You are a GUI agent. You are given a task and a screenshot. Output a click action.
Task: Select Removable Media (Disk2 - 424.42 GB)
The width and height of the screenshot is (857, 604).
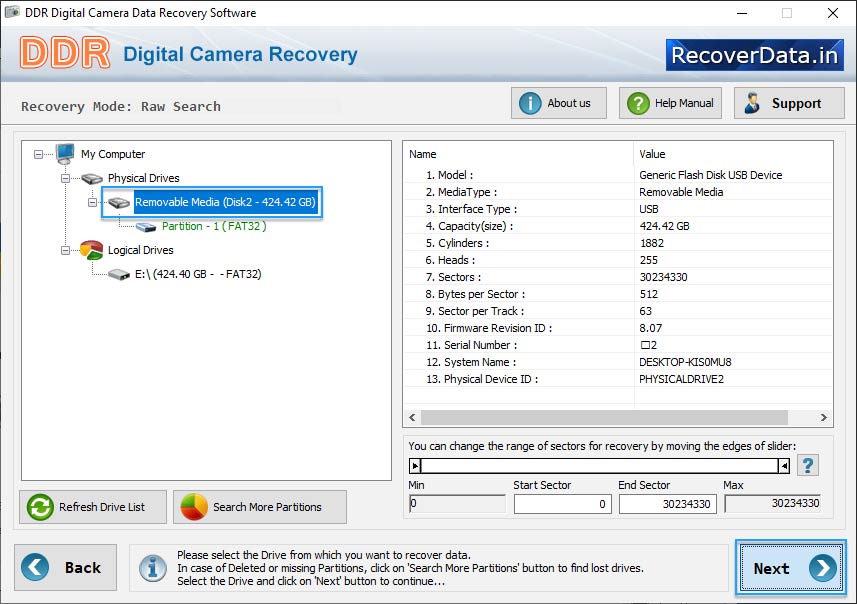tap(225, 202)
